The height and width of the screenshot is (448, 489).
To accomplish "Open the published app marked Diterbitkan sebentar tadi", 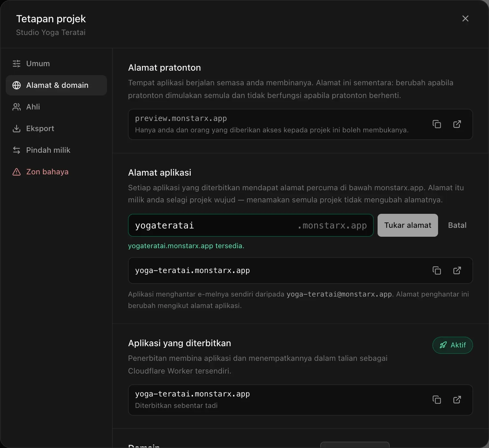I will click(x=457, y=400).
